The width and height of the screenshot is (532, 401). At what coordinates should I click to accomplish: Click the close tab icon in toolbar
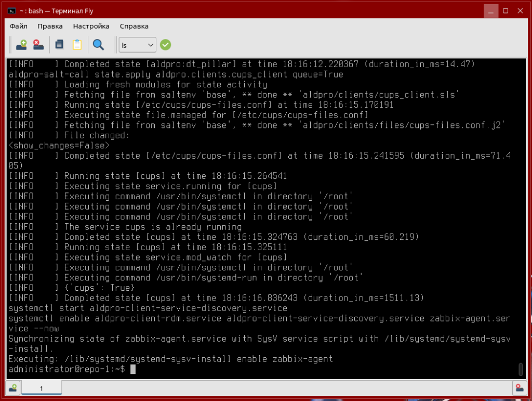[38, 45]
